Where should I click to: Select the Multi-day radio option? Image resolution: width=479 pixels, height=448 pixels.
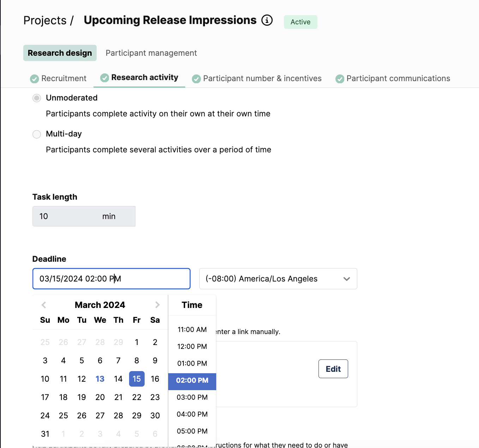[37, 134]
